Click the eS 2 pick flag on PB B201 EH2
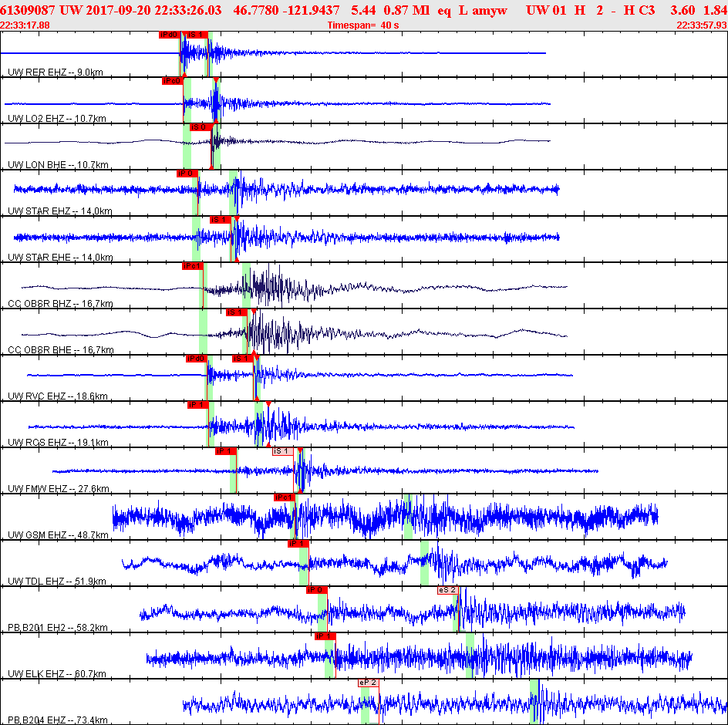 (x=448, y=590)
